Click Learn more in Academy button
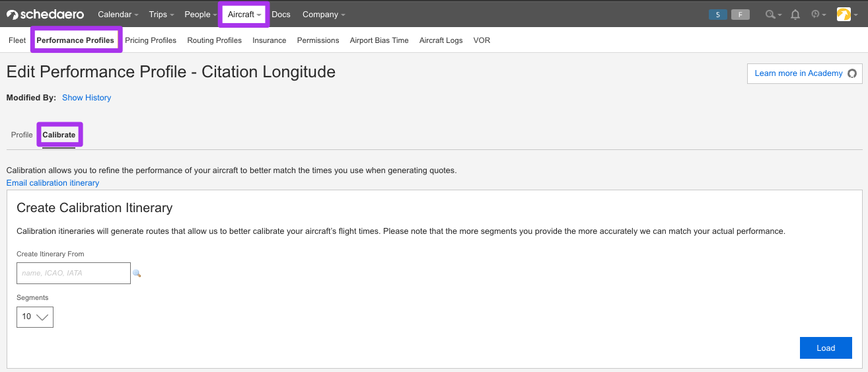 [805, 73]
